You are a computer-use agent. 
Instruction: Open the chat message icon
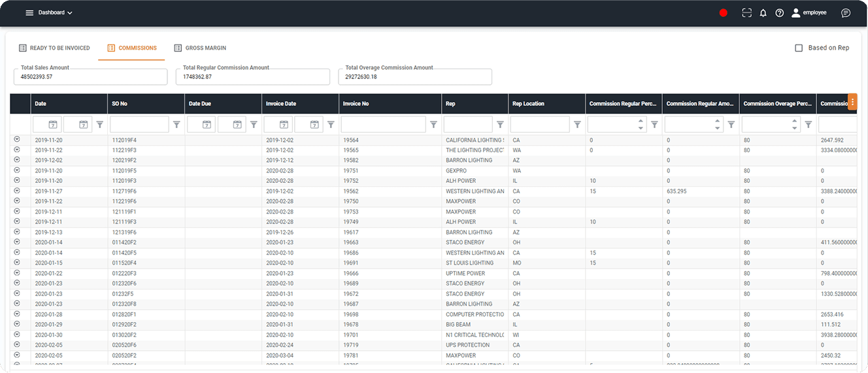(x=846, y=13)
